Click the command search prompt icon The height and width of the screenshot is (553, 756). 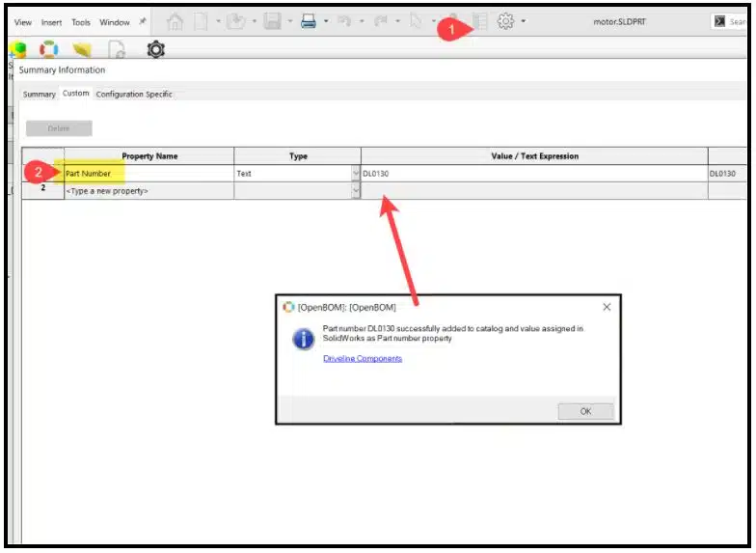pos(719,21)
